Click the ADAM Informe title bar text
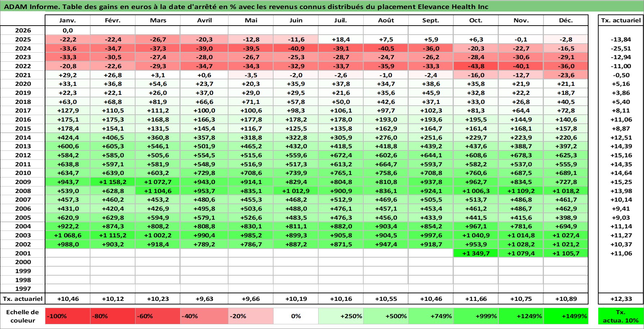Screen dimensions: 644x329 click(x=246, y=7)
